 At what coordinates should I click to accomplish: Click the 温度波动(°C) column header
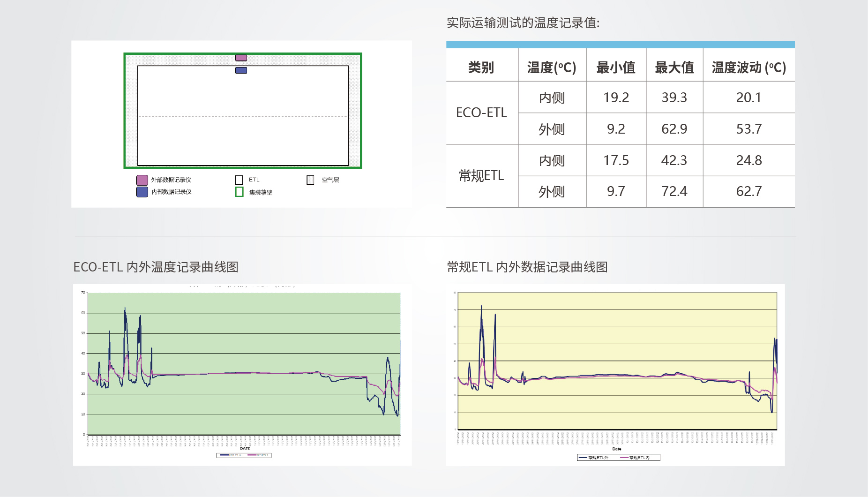coord(748,67)
